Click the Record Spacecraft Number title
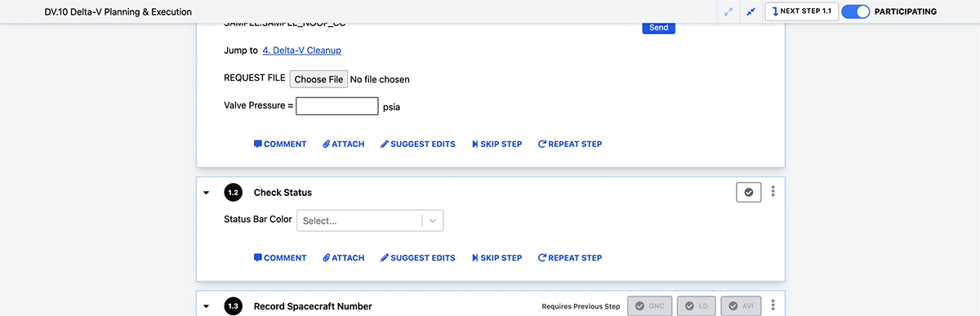Image resolution: width=980 pixels, height=316 pixels. click(313, 306)
